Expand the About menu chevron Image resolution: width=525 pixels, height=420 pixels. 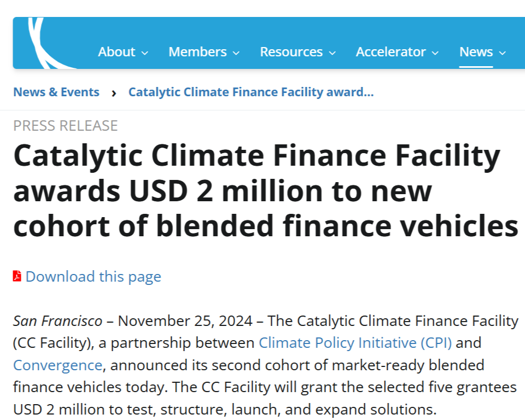point(144,53)
